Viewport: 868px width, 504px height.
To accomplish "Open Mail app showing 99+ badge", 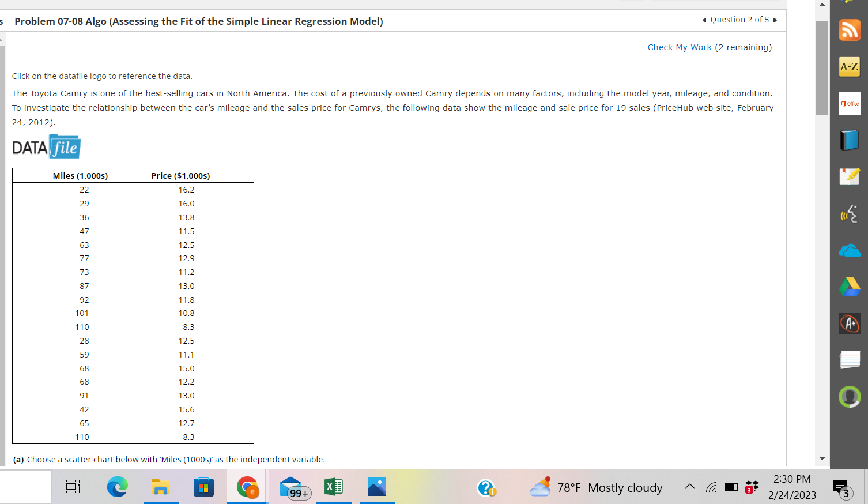I will (x=295, y=488).
